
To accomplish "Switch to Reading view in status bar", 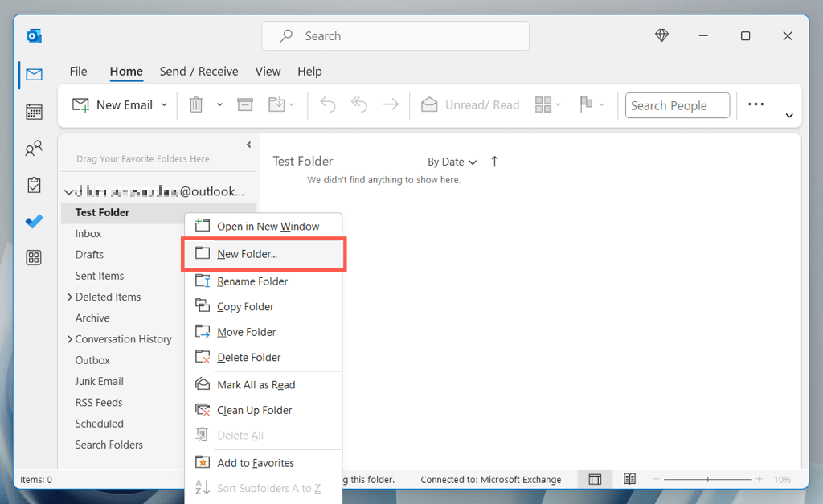I will (x=630, y=480).
